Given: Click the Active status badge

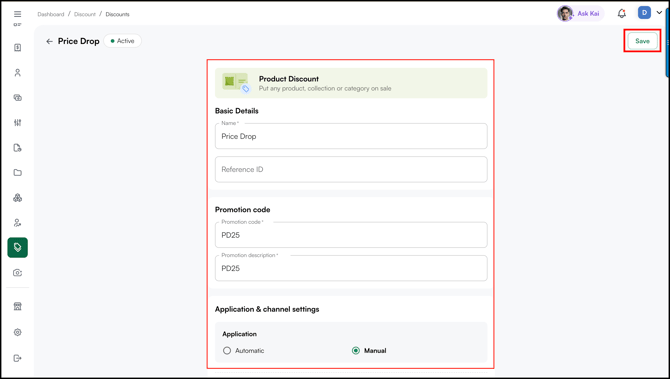Looking at the screenshot, I should click(122, 41).
